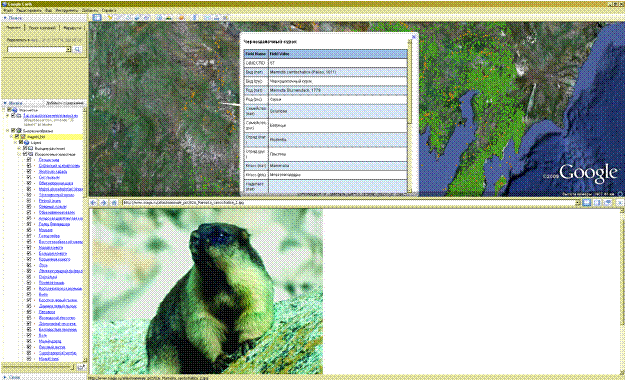Open the embedded browser home page
626x381 pixels.
[114, 203]
